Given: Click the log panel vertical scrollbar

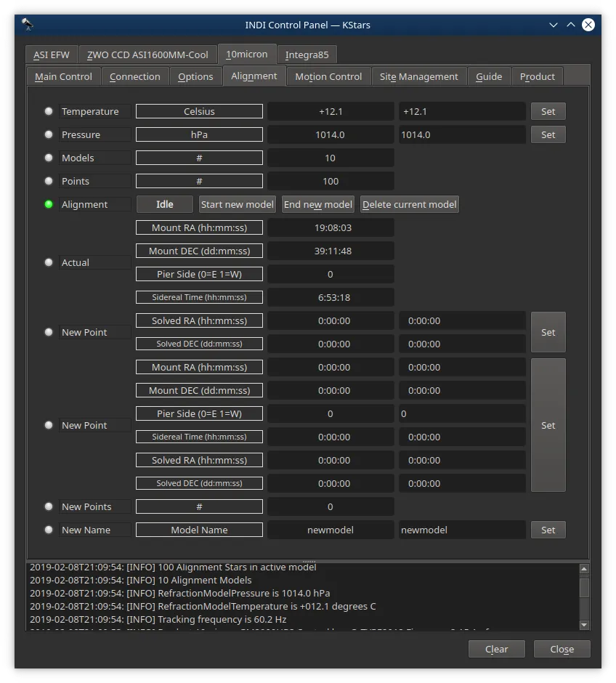Looking at the screenshot, I should [584, 597].
